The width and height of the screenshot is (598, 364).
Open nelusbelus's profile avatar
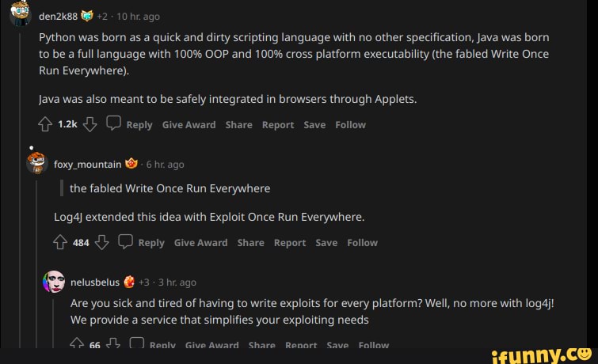tap(55, 281)
